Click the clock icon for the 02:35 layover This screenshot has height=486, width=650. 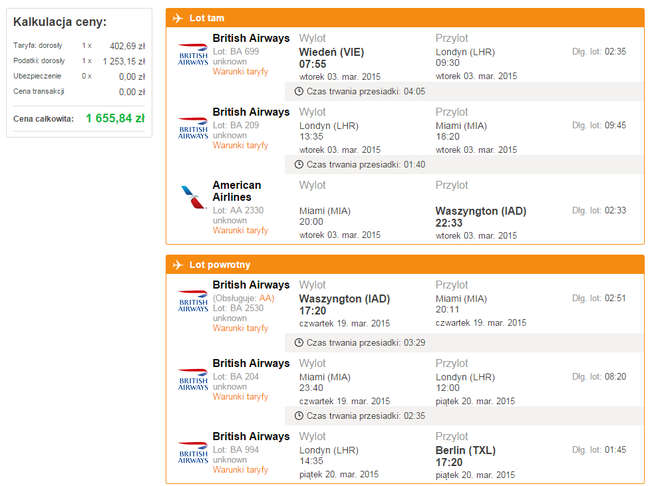[298, 415]
